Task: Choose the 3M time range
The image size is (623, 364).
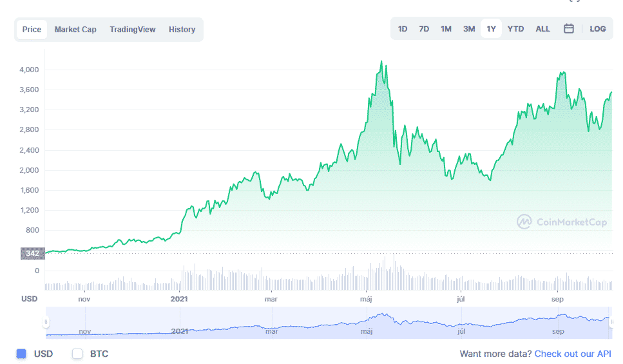Action: tap(469, 29)
